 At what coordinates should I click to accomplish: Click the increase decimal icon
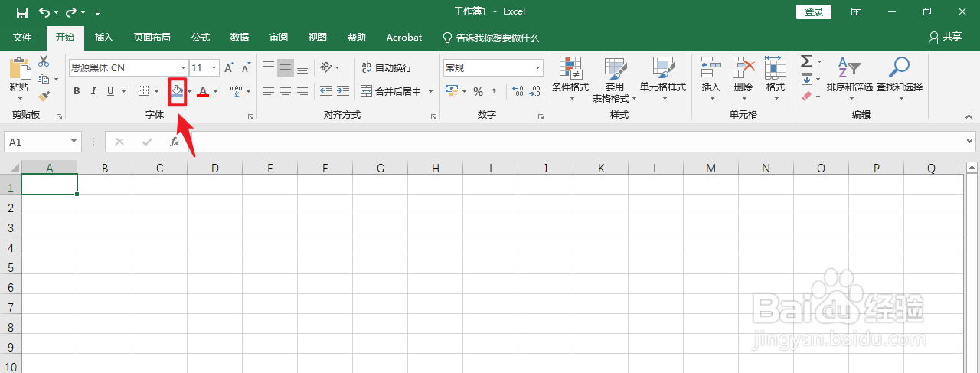point(518,91)
